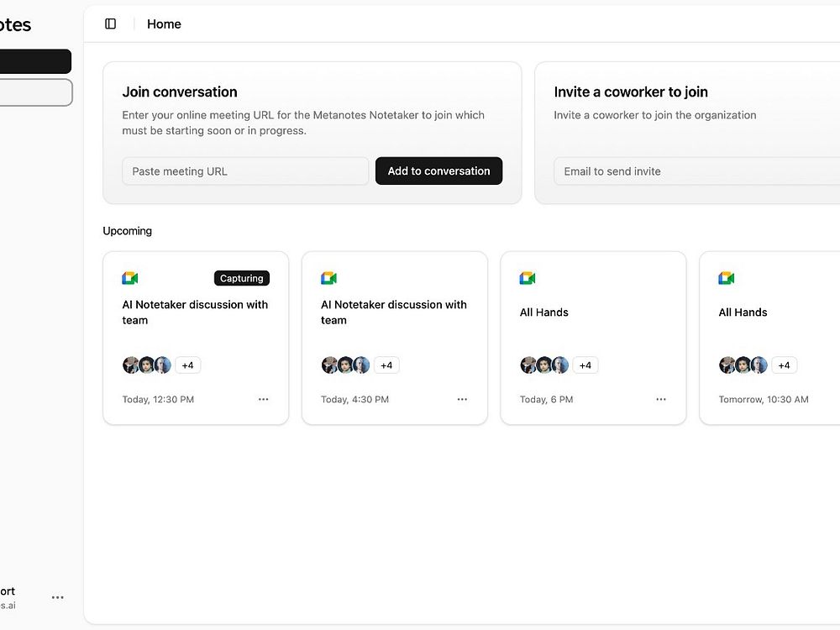
Task: Click Google Meet icon on tomorrow's All Hands
Action: click(727, 278)
